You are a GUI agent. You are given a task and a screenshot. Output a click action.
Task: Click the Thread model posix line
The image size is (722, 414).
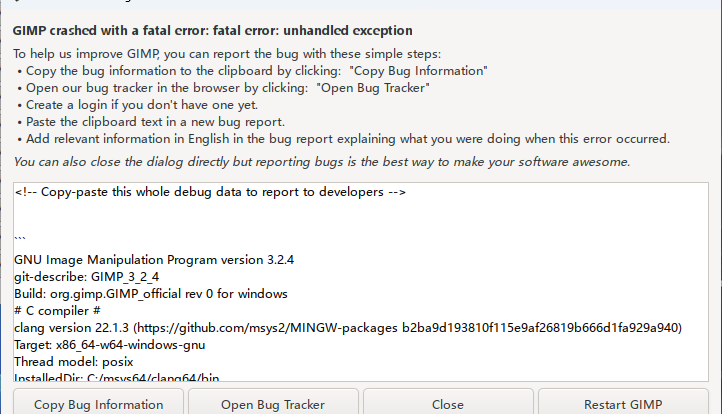(x=74, y=362)
